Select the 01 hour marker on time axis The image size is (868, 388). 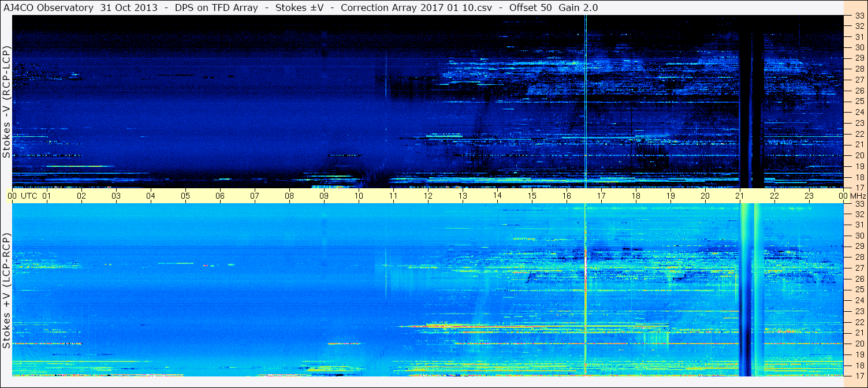click(47, 196)
